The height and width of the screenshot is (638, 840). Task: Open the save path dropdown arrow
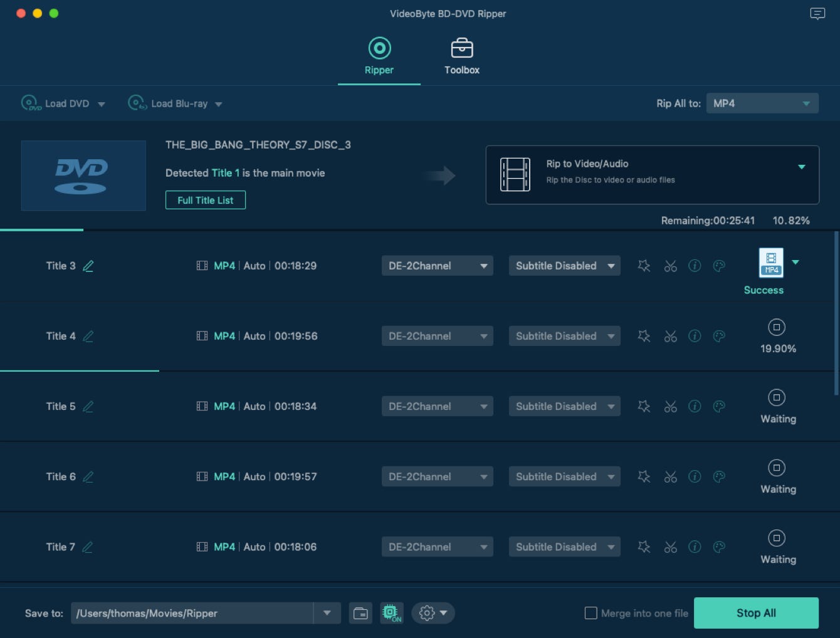coord(327,613)
